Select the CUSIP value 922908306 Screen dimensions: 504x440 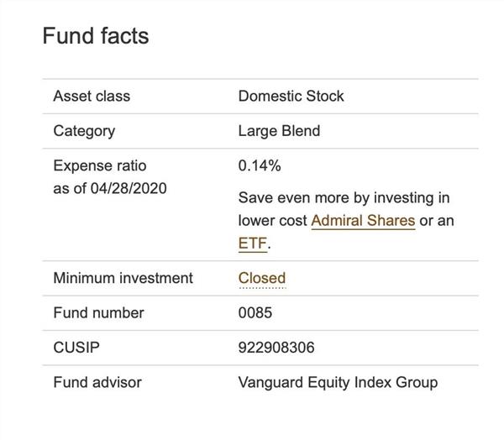point(276,348)
